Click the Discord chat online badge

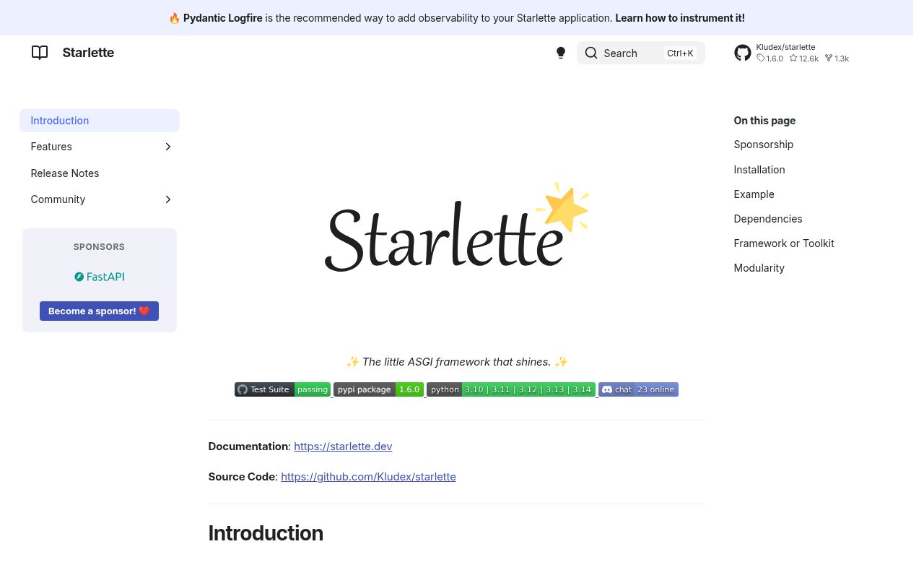point(638,389)
